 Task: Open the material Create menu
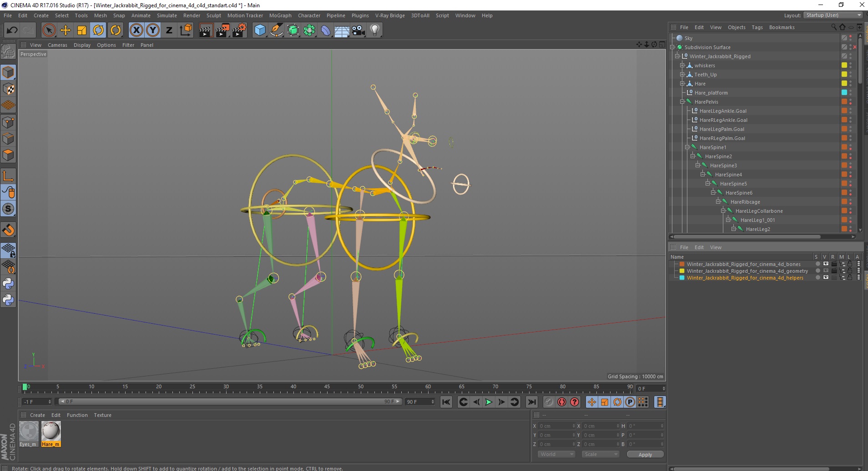tap(37, 415)
